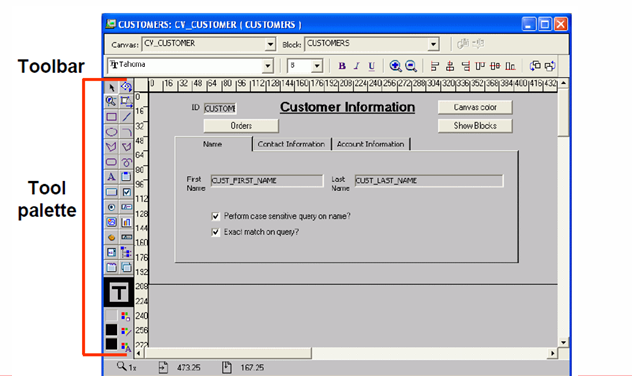Click the Show Blocks button
632x376 pixels.
click(475, 126)
